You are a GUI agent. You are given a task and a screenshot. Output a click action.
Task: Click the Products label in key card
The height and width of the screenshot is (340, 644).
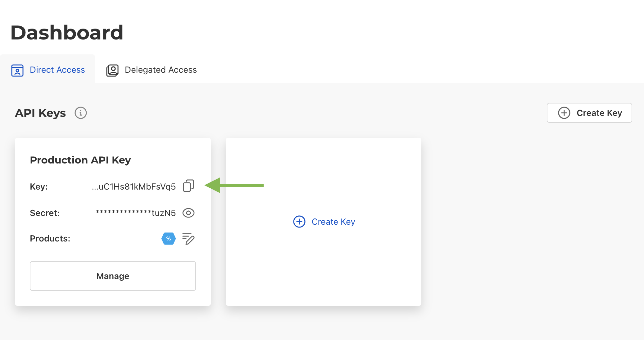[x=50, y=238]
